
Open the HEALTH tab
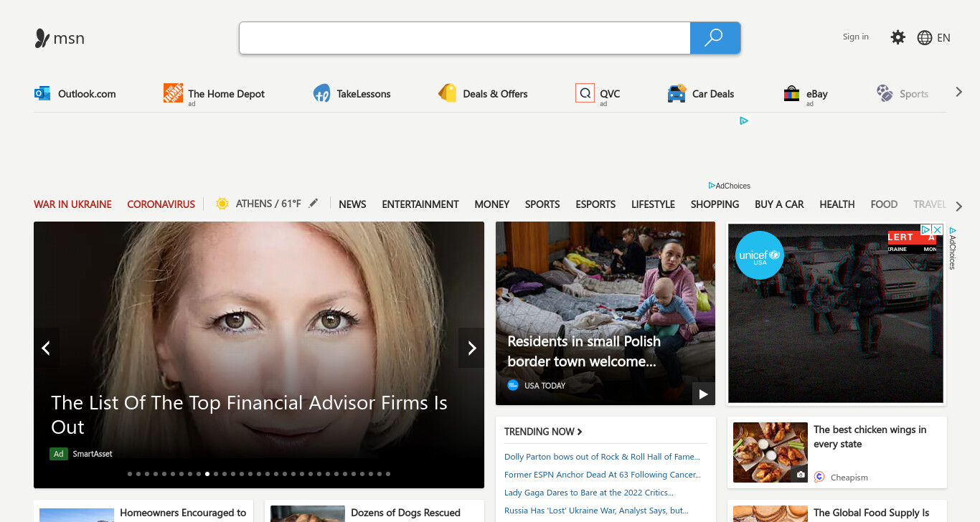tap(837, 204)
